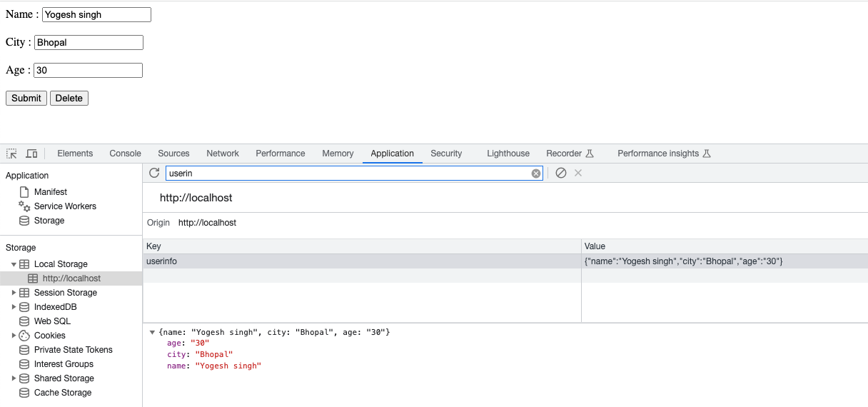Click the Shared Storage icon
Viewport: 868px width, 407px height.
pyautogui.click(x=24, y=378)
